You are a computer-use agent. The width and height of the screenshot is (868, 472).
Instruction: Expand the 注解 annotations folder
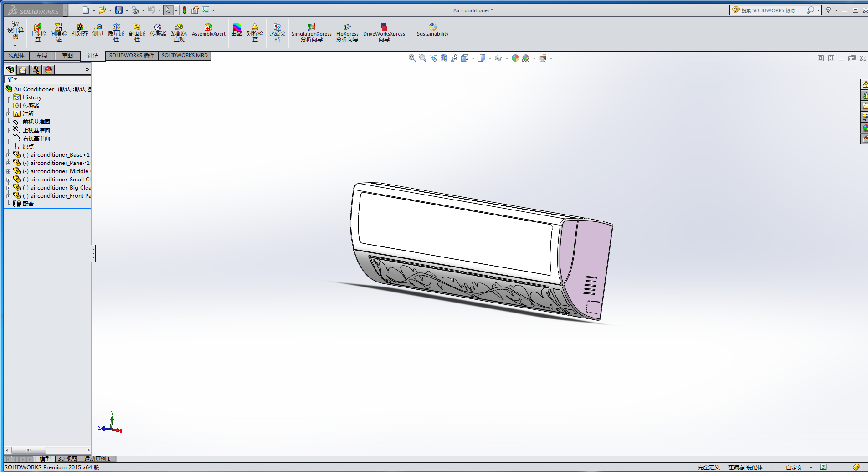pyautogui.click(x=8, y=114)
